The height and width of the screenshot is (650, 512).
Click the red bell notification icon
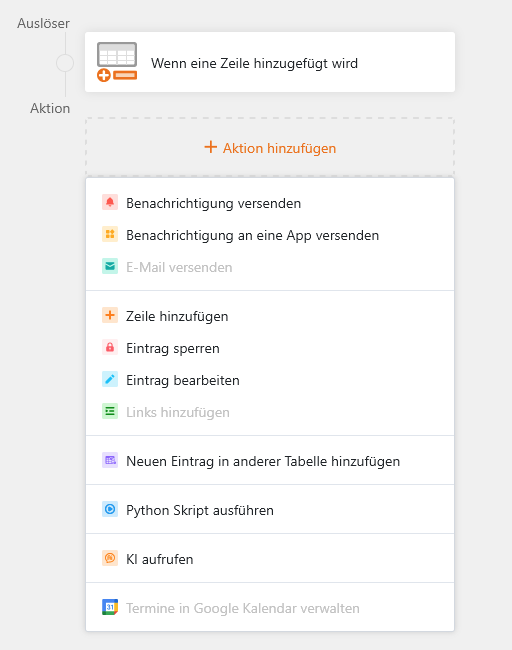110,202
